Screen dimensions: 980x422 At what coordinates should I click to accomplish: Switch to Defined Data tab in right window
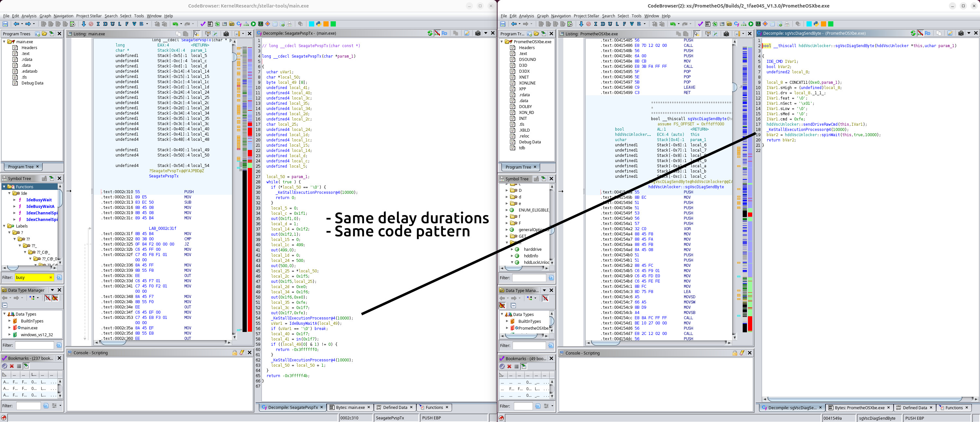[x=915, y=408]
